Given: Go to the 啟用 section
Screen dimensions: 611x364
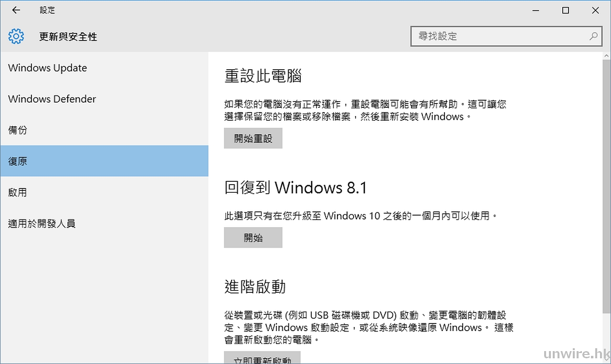Looking at the screenshot, I should (x=18, y=192).
